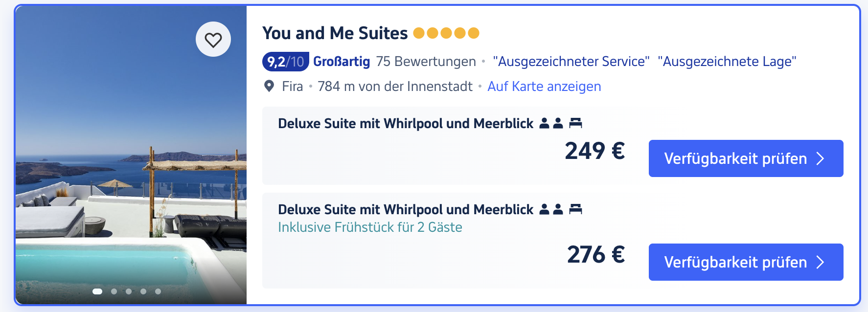This screenshot has width=868, height=312.
Task: Click the location pin icon near Fira
Action: tap(269, 86)
